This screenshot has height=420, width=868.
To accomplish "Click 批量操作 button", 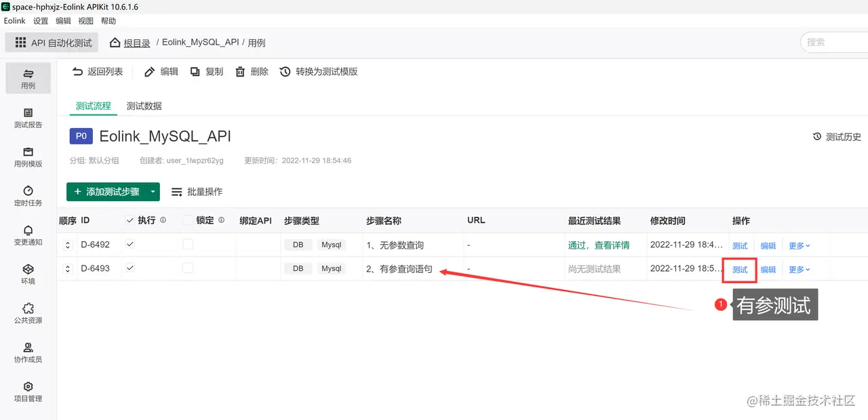I will click(x=197, y=192).
